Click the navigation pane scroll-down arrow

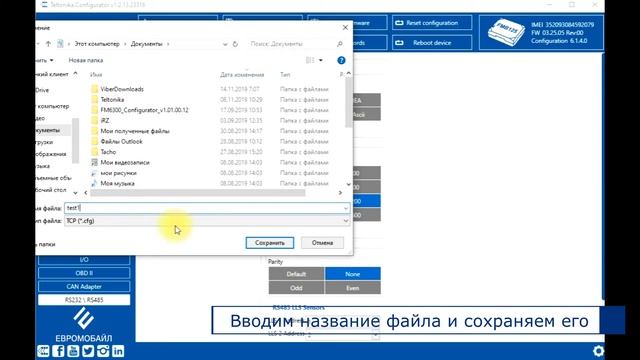[75, 192]
